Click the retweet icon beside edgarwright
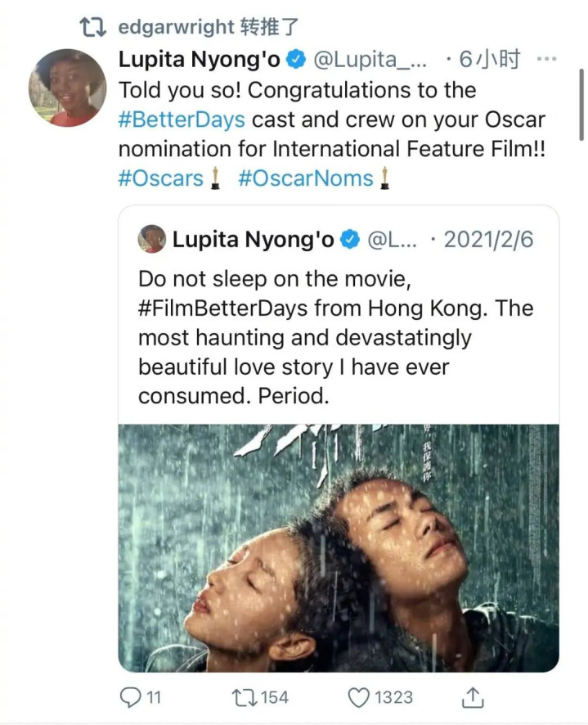This screenshot has height=725, width=588. point(93,27)
